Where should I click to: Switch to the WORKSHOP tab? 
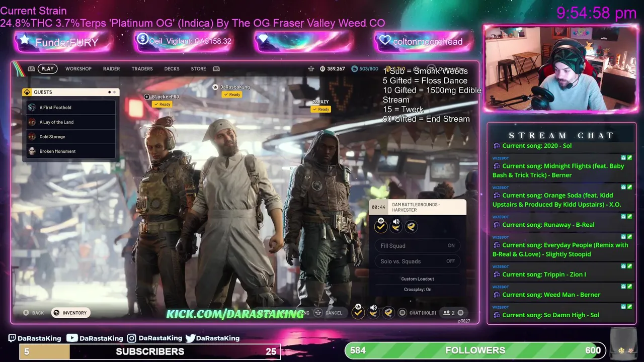78,69
